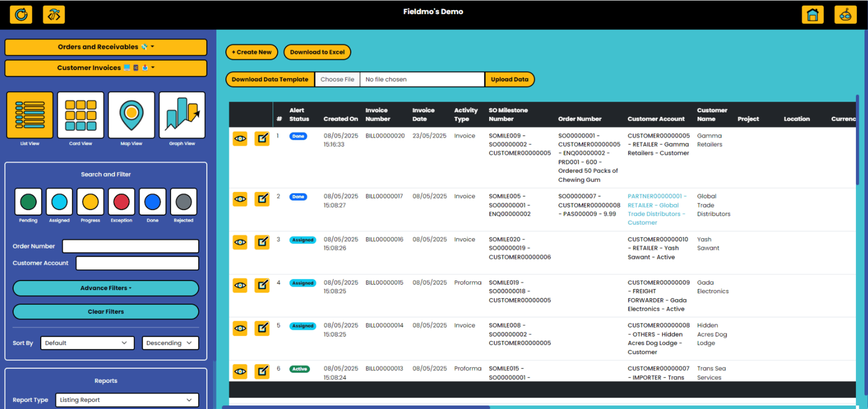Click Download Data Template
This screenshot has width=868, height=409.
270,79
